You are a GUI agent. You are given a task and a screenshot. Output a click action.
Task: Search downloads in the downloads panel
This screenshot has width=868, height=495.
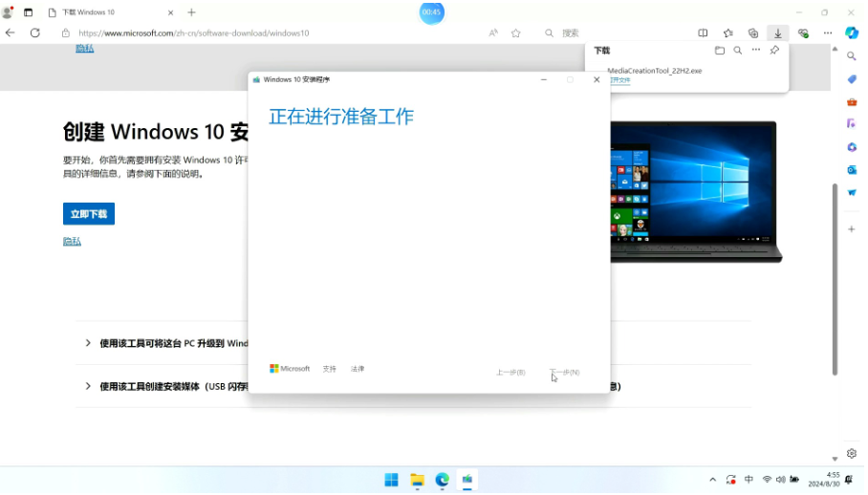[738, 51]
